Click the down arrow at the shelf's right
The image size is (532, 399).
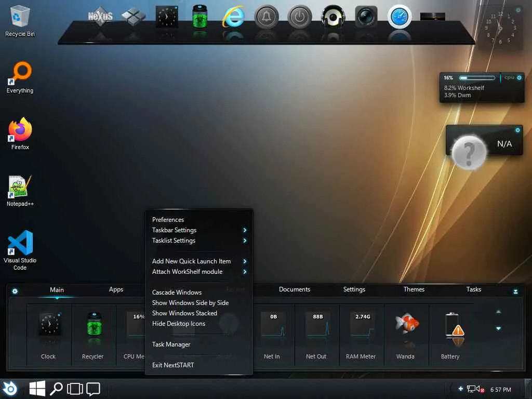pyautogui.click(x=498, y=328)
